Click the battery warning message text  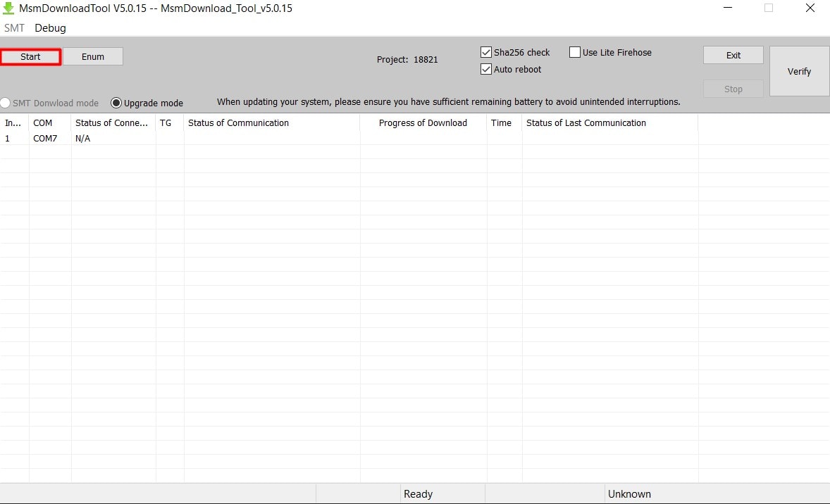(x=448, y=101)
